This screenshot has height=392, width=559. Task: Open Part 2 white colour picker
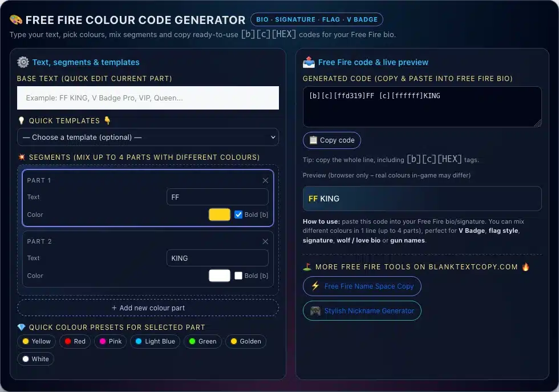pos(220,276)
